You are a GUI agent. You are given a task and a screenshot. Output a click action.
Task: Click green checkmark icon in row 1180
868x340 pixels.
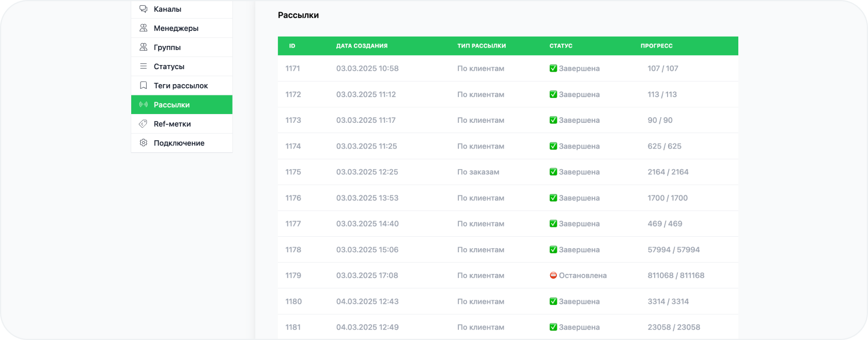pyautogui.click(x=553, y=301)
